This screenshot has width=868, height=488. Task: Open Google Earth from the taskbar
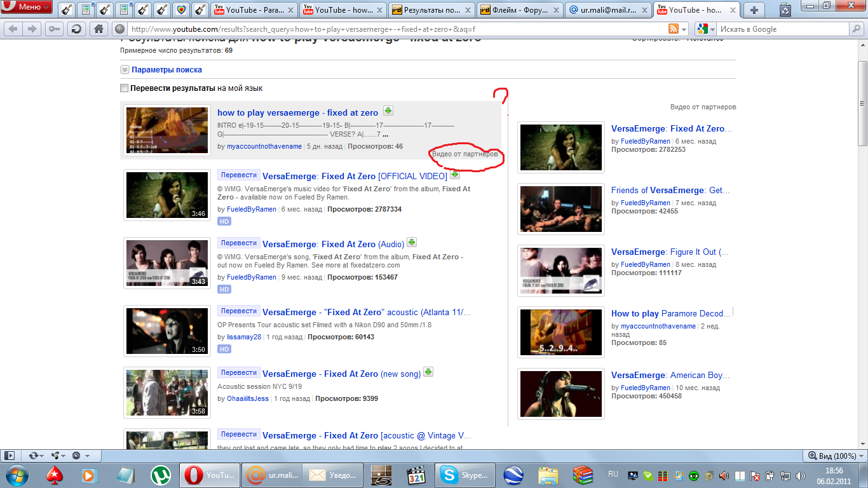513,475
